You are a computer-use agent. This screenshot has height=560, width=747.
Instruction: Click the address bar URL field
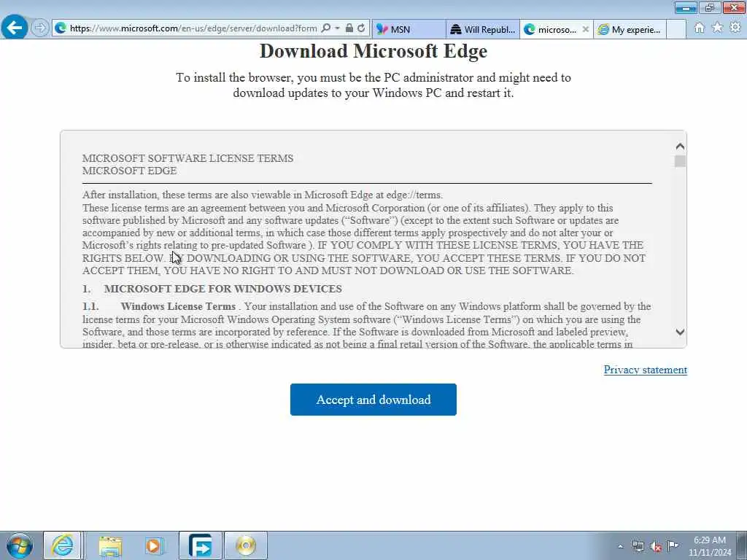pos(193,28)
